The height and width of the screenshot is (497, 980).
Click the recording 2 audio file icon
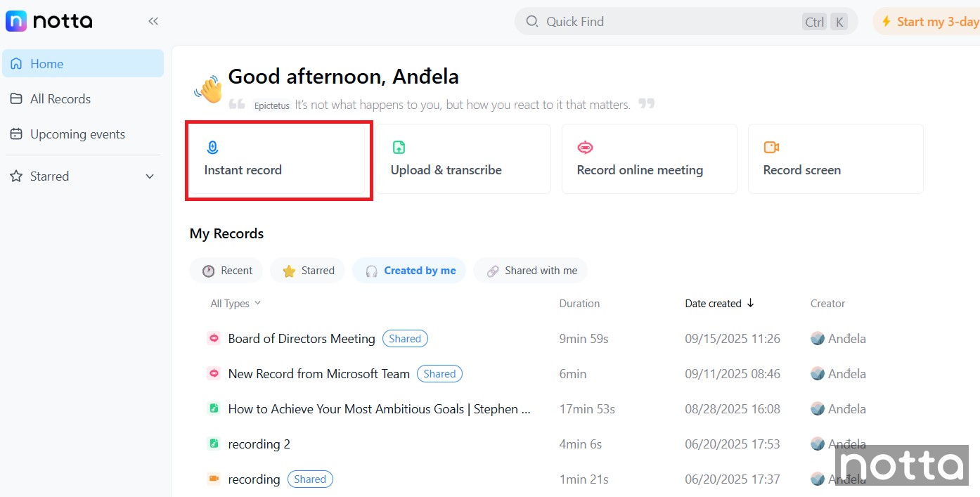(x=214, y=444)
